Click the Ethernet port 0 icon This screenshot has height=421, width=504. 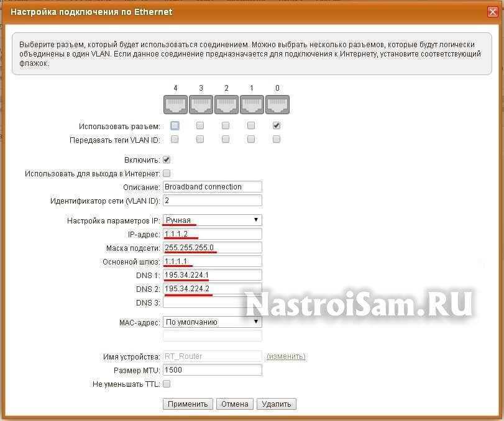277,104
